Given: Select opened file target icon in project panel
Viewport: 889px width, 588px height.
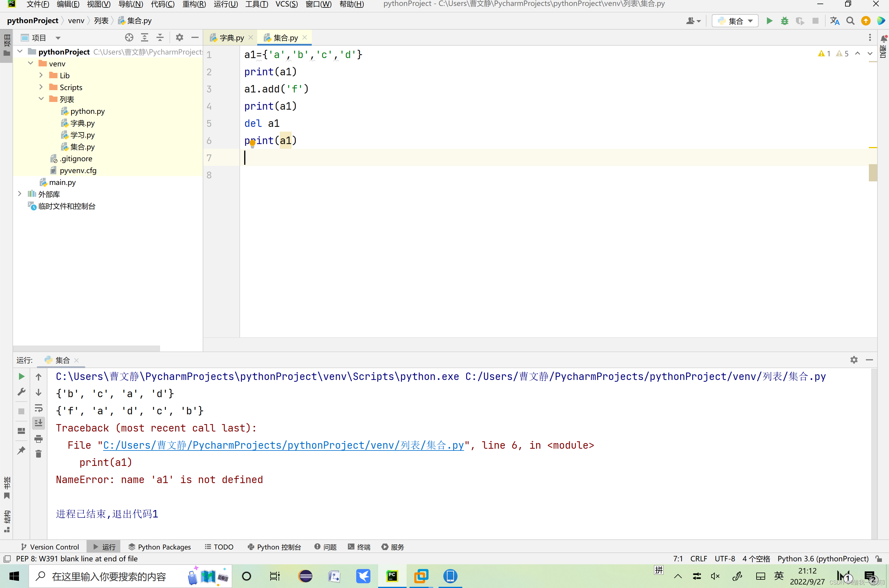Looking at the screenshot, I should (129, 38).
